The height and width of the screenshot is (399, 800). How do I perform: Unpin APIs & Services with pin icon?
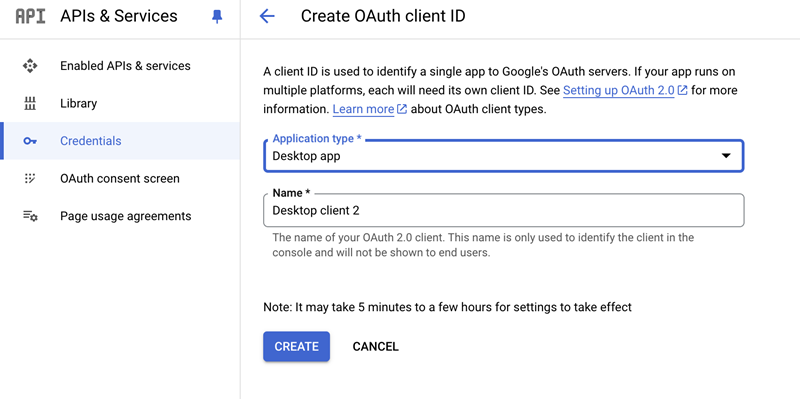point(217,17)
